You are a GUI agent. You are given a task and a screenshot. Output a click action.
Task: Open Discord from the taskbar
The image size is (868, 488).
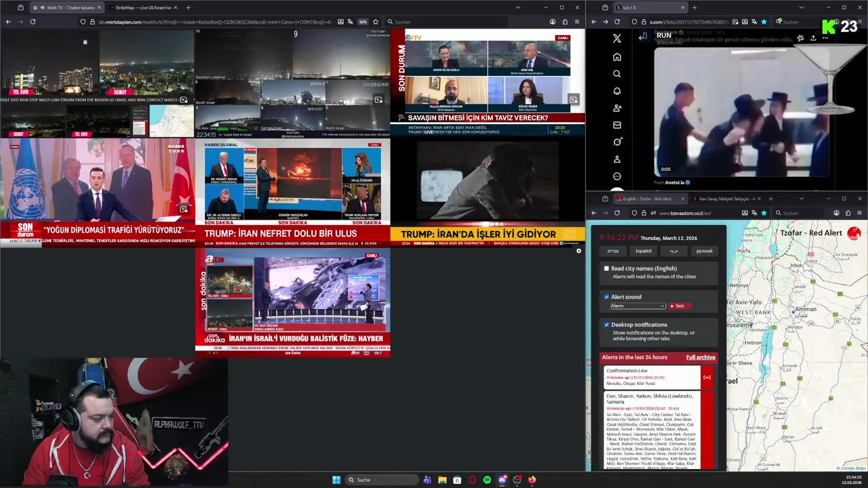tap(502, 480)
